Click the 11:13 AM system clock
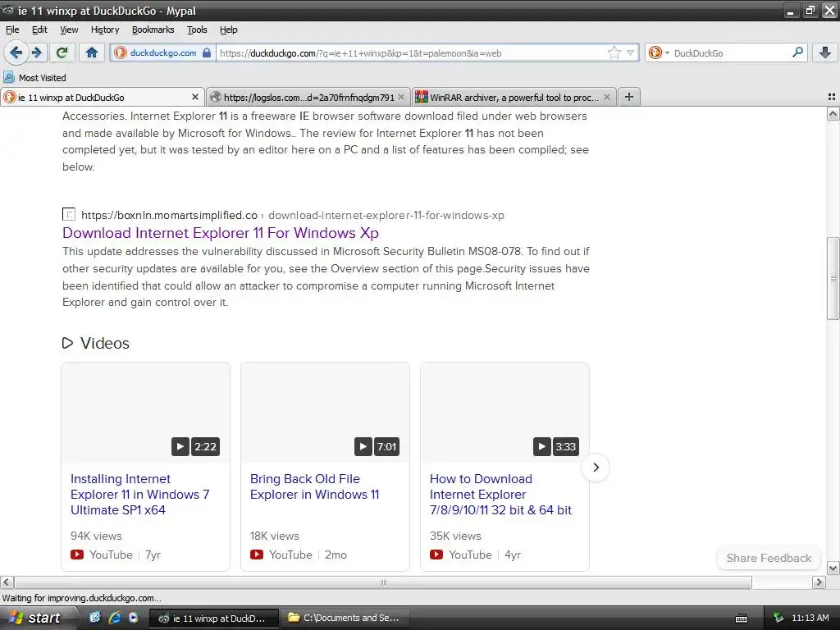The image size is (840, 630). click(810, 619)
